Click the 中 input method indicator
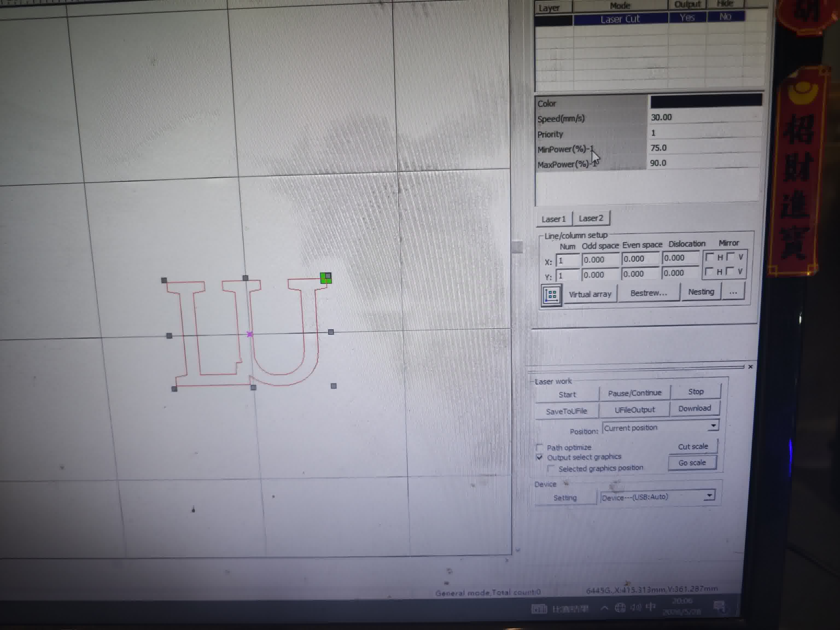Image resolution: width=840 pixels, height=630 pixels. click(x=651, y=607)
